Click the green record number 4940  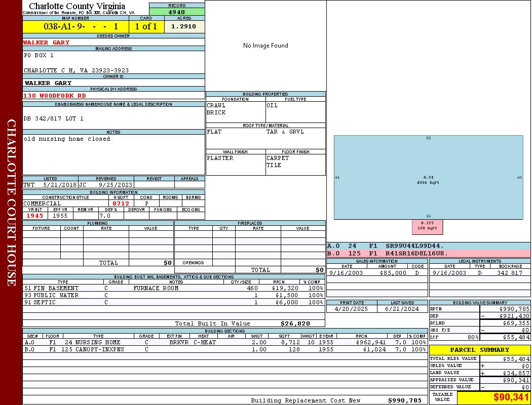pyautogui.click(x=177, y=12)
